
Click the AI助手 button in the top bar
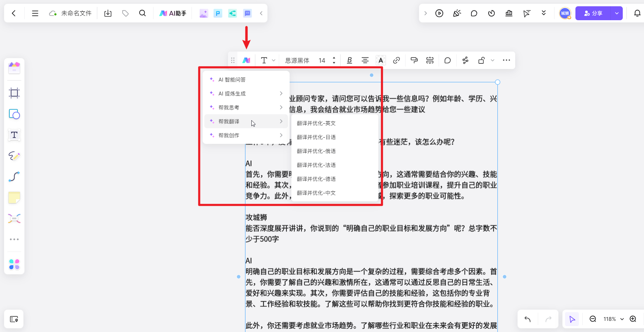pyautogui.click(x=173, y=13)
